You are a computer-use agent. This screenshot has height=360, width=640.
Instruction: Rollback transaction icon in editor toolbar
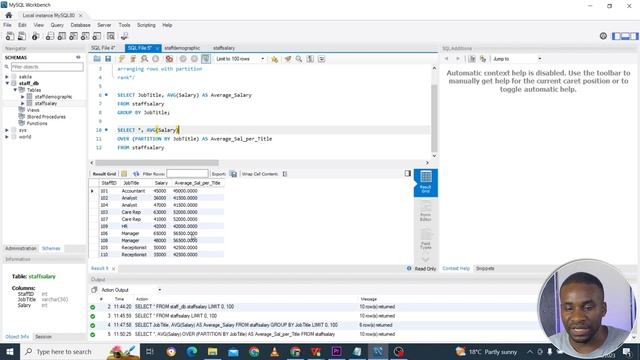click(x=194, y=59)
